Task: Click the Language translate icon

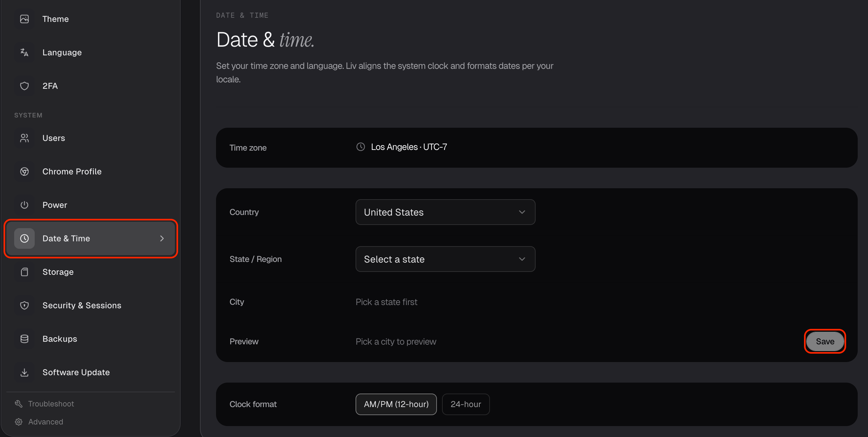Action: (24, 52)
